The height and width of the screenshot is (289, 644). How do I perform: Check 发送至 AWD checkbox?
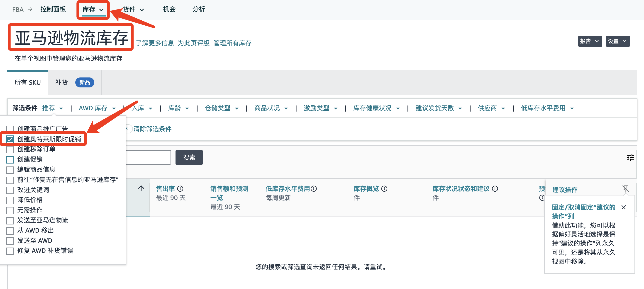click(10, 241)
